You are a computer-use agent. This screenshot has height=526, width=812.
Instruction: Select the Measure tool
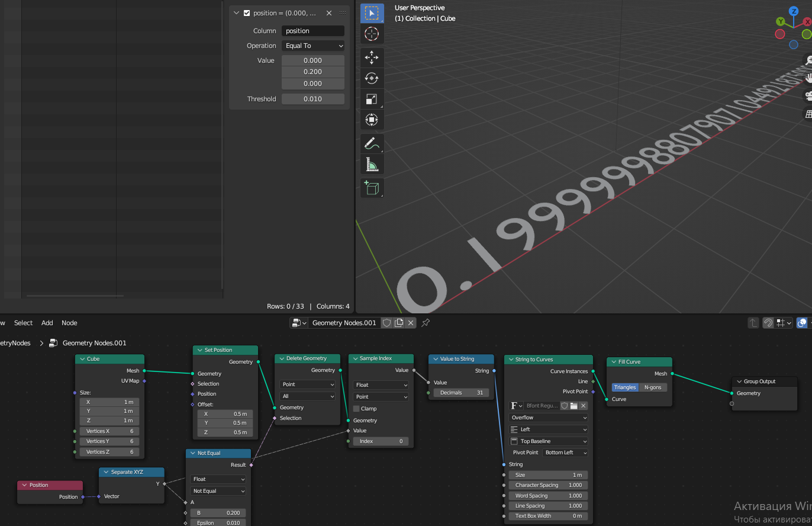(372, 164)
